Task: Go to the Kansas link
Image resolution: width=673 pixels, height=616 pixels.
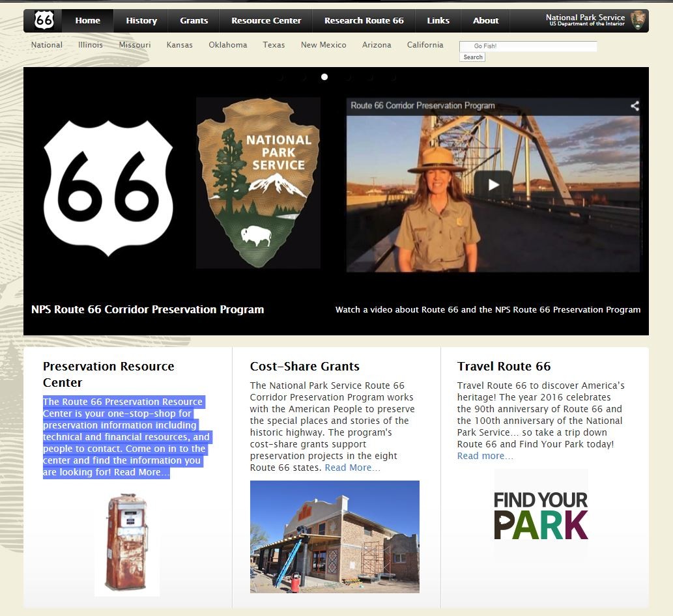Action: point(179,45)
